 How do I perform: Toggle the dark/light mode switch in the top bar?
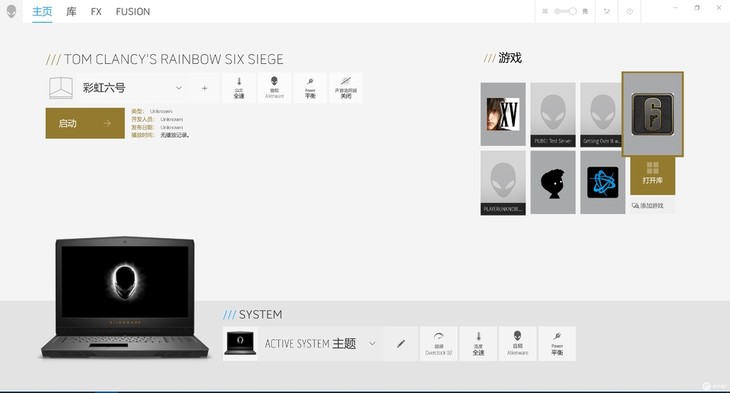point(565,11)
